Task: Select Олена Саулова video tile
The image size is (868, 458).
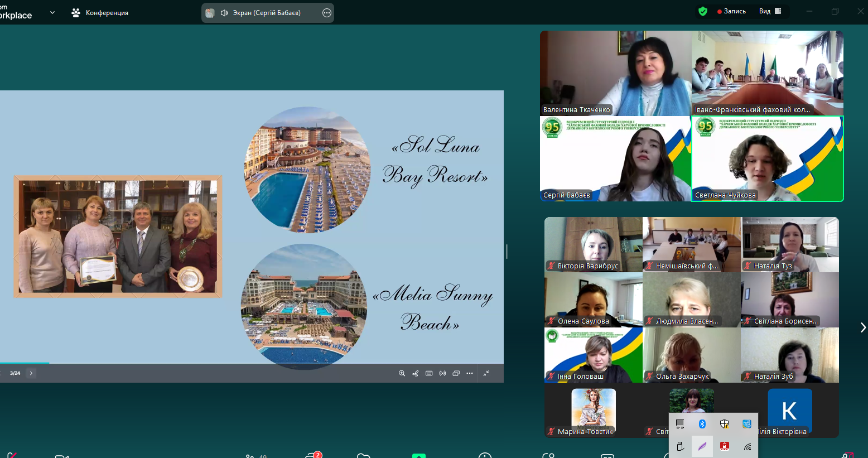Action: pyautogui.click(x=594, y=300)
